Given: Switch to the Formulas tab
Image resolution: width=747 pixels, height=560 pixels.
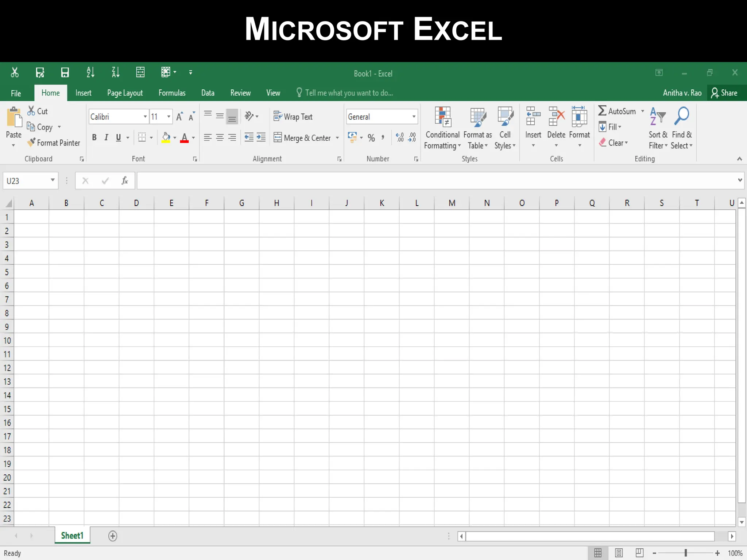Looking at the screenshot, I should 172,93.
